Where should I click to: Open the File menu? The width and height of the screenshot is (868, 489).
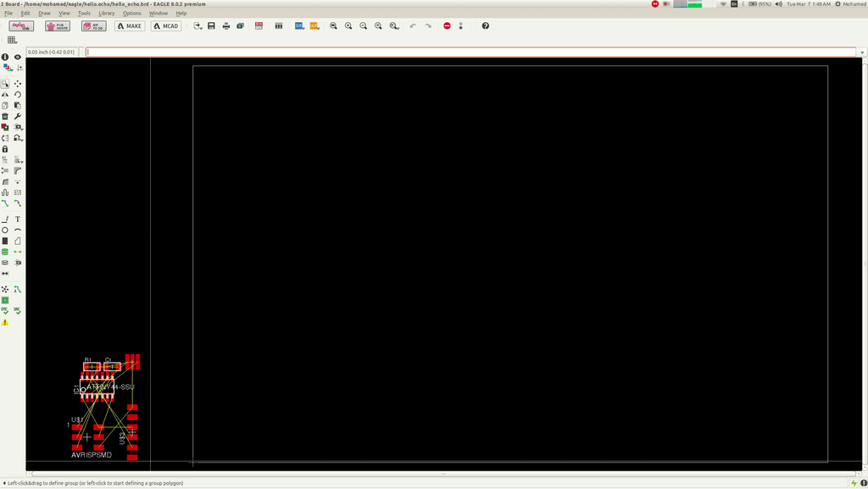point(8,14)
